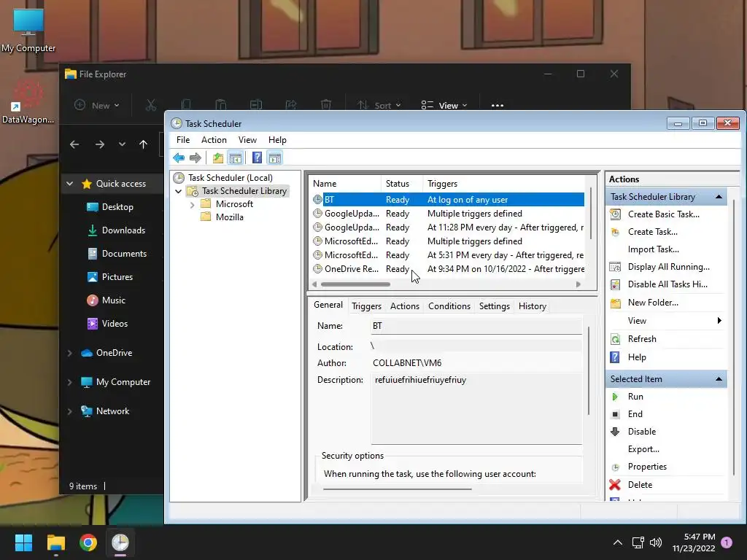Toggle the Show/Hide Action Pane toolbar icon
Image resolution: width=747 pixels, height=560 pixels.
click(275, 157)
